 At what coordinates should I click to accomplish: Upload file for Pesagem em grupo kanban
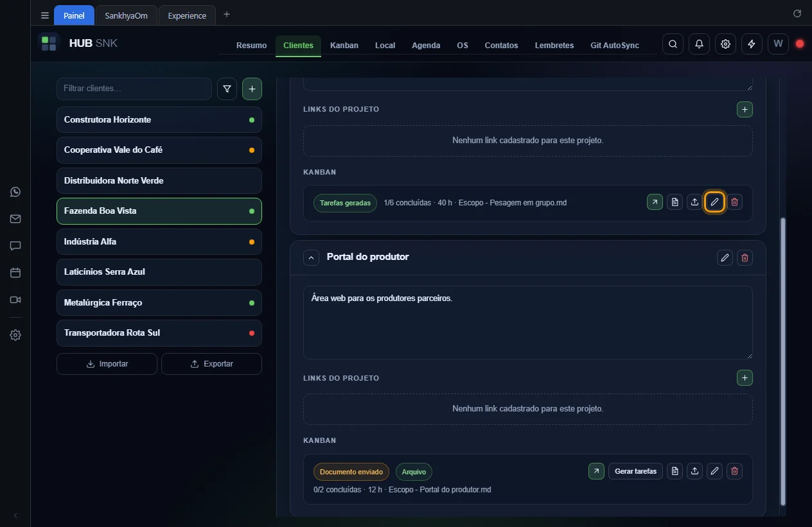[x=694, y=202]
